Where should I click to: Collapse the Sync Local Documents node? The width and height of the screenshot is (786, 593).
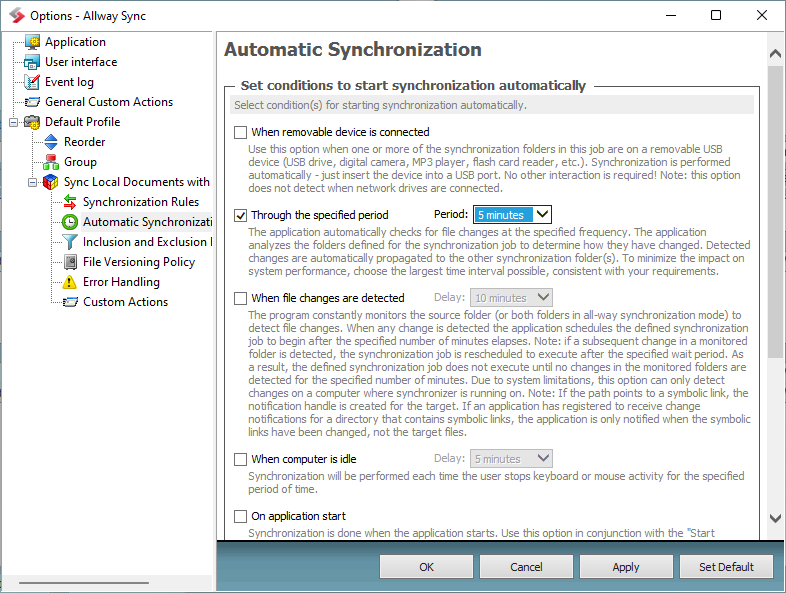(x=33, y=182)
